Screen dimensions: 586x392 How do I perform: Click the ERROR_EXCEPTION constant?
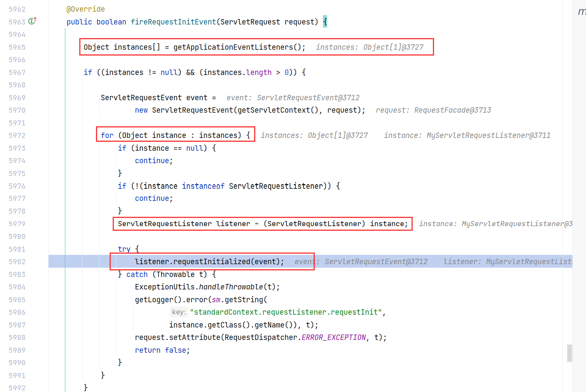[333, 338]
